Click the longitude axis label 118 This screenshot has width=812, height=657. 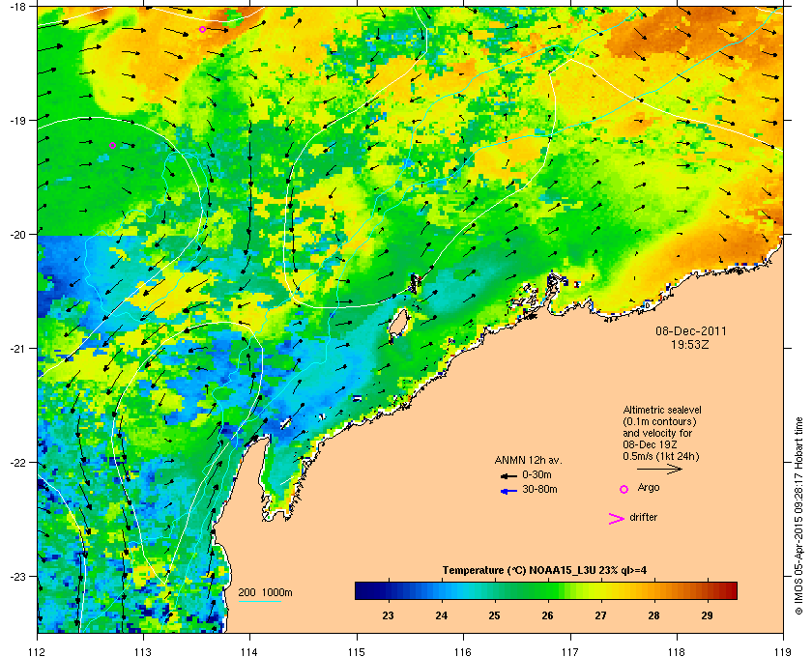(677, 652)
